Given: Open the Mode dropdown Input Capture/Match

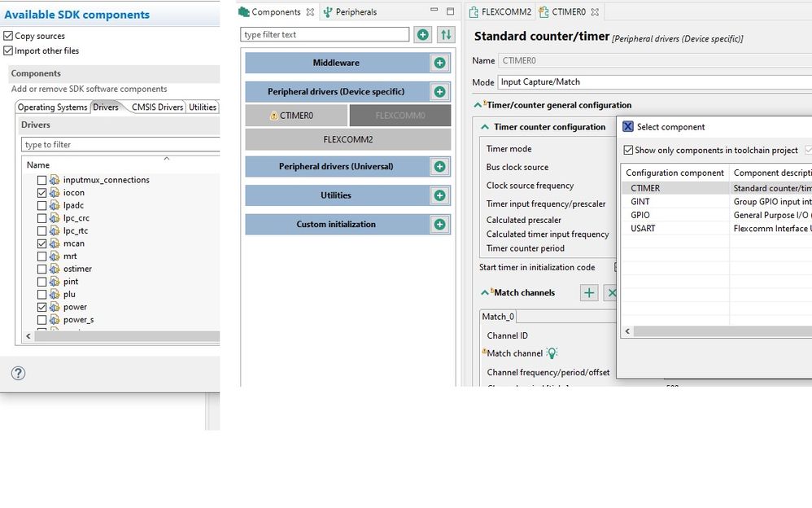Looking at the screenshot, I should (x=655, y=82).
